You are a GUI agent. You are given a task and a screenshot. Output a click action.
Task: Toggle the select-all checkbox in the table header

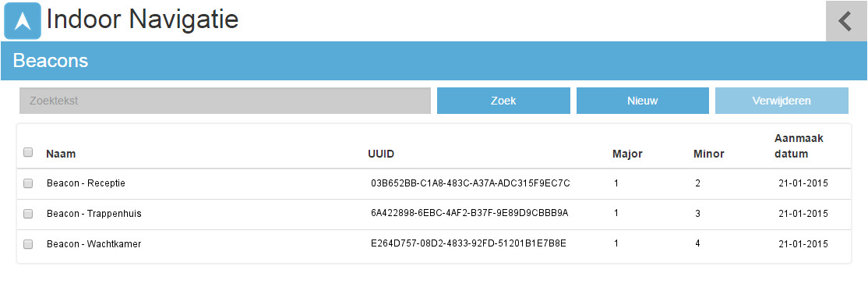click(28, 152)
